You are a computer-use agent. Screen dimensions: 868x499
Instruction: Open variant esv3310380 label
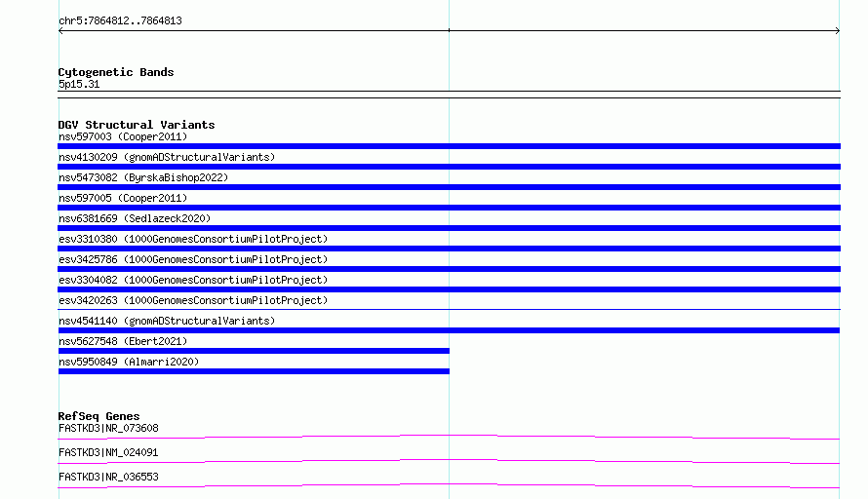pos(193,239)
